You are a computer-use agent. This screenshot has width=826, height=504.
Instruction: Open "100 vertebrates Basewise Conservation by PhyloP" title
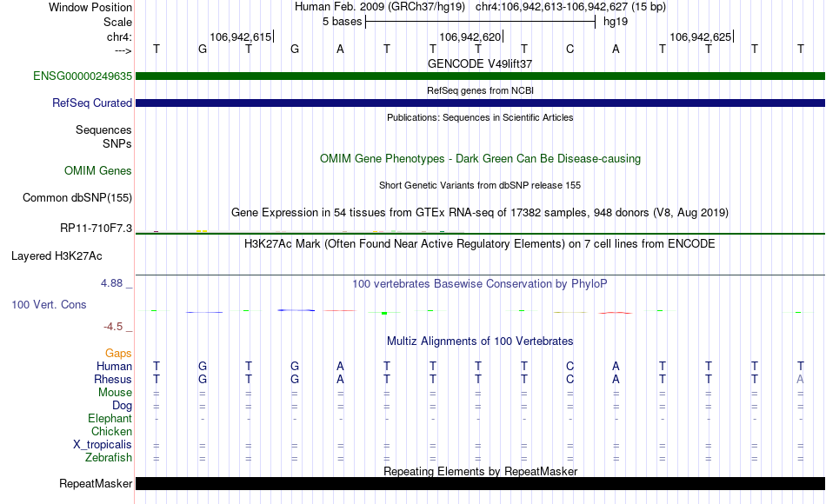480,283
